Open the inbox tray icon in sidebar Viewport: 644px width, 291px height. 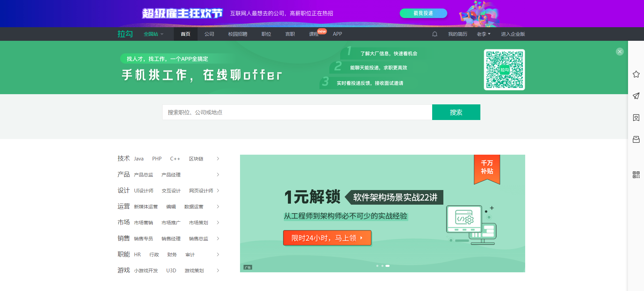[636, 139]
